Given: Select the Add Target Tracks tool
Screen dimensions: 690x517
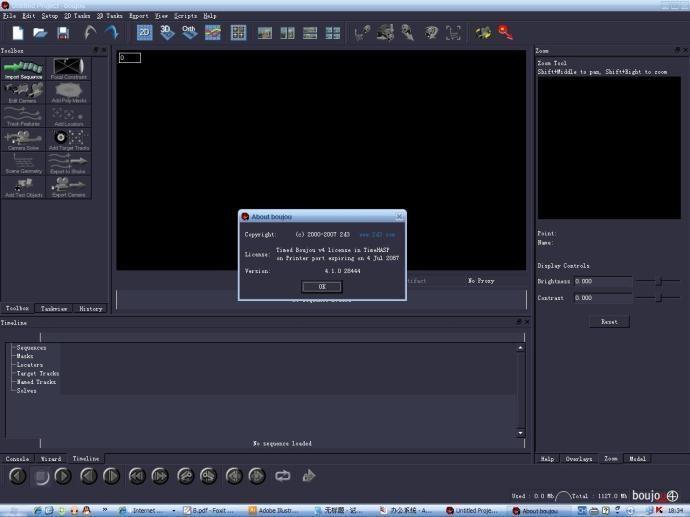Looking at the screenshot, I should coord(69,139).
